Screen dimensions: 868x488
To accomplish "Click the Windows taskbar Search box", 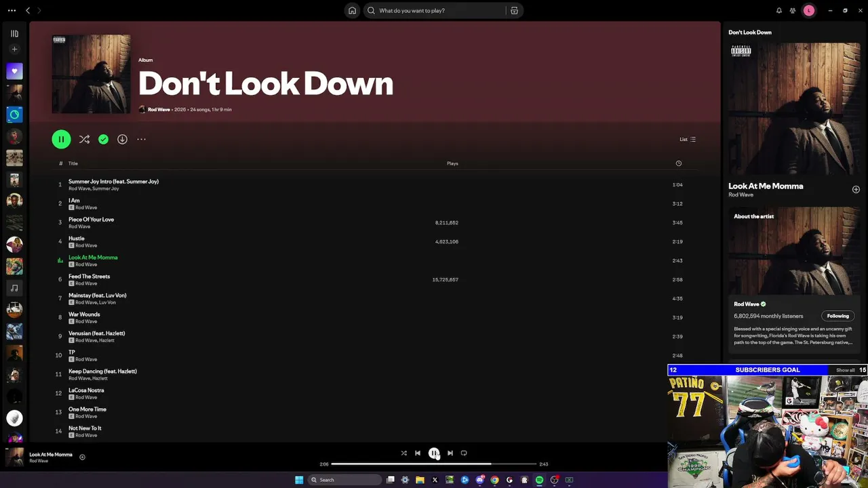I will (345, 480).
